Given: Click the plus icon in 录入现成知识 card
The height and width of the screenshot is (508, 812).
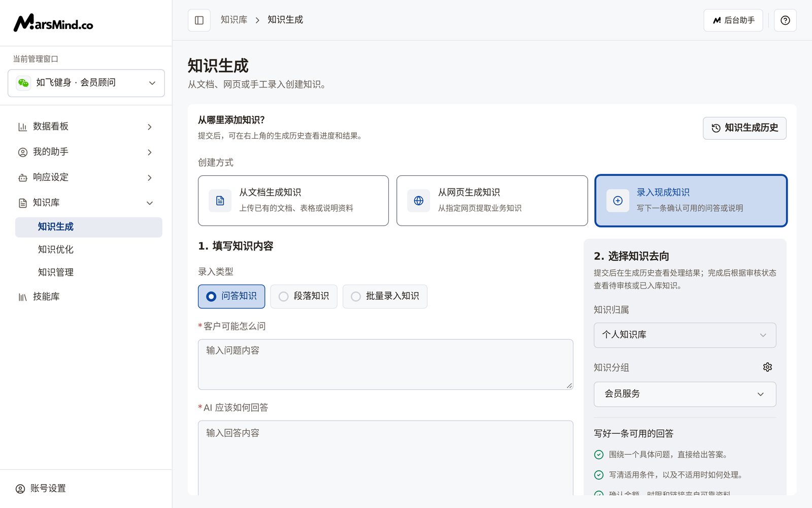Looking at the screenshot, I should tap(618, 201).
